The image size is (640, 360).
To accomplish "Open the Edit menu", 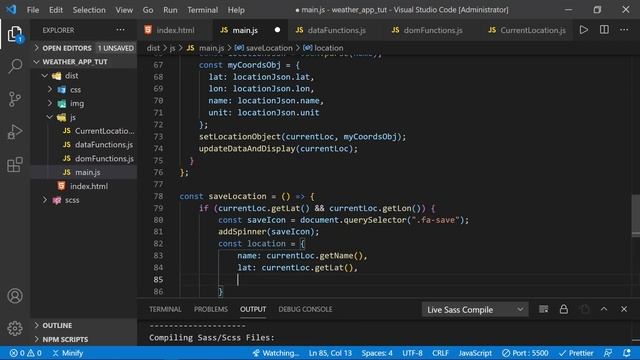I will (x=56, y=10).
